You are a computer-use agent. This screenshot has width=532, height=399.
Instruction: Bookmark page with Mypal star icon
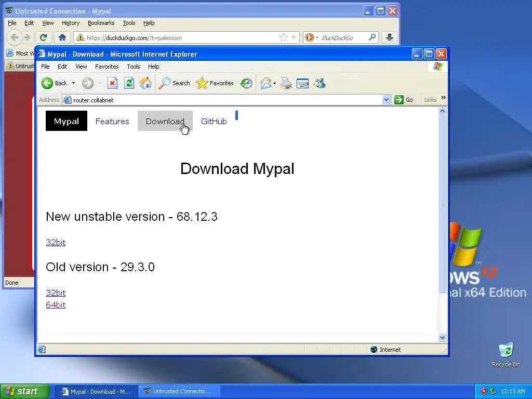(x=283, y=37)
